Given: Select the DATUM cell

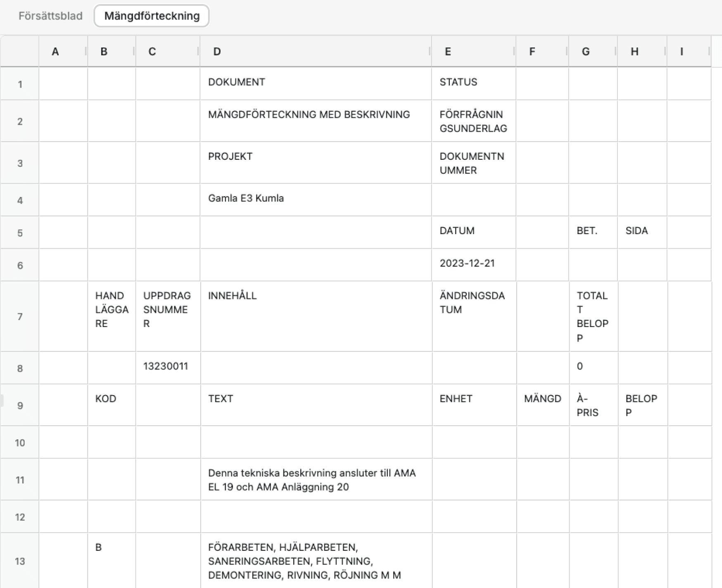Looking at the screenshot, I should pyautogui.click(x=474, y=232).
